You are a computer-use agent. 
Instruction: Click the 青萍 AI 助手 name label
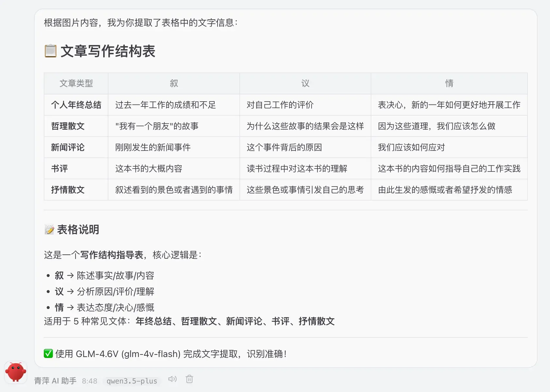coord(55,381)
